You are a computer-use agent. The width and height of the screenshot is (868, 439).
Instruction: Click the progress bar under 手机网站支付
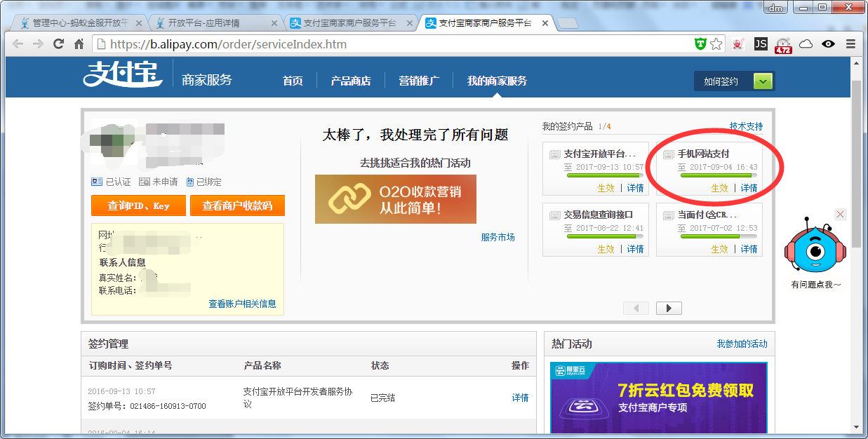pyautogui.click(x=719, y=176)
